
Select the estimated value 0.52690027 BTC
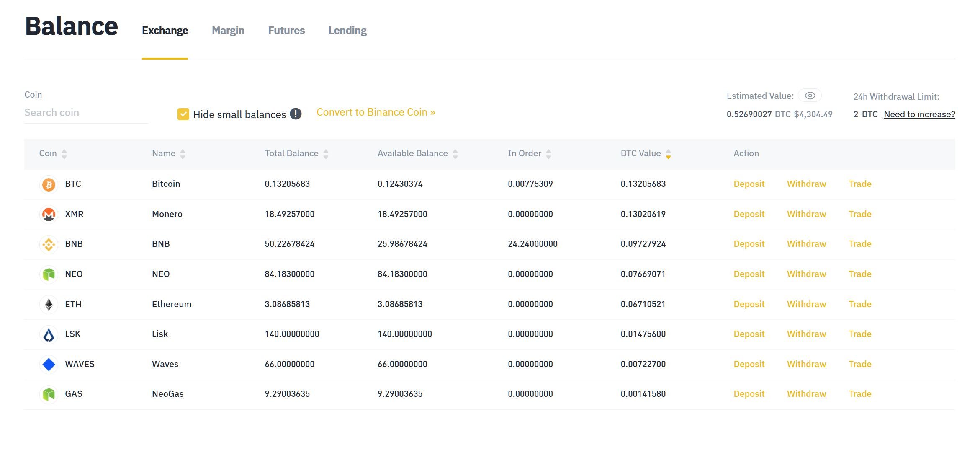(759, 114)
